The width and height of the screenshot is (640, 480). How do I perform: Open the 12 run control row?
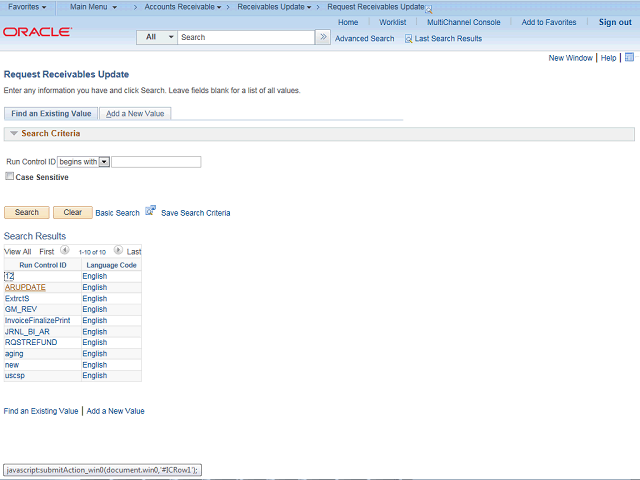[x=9, y=276]
